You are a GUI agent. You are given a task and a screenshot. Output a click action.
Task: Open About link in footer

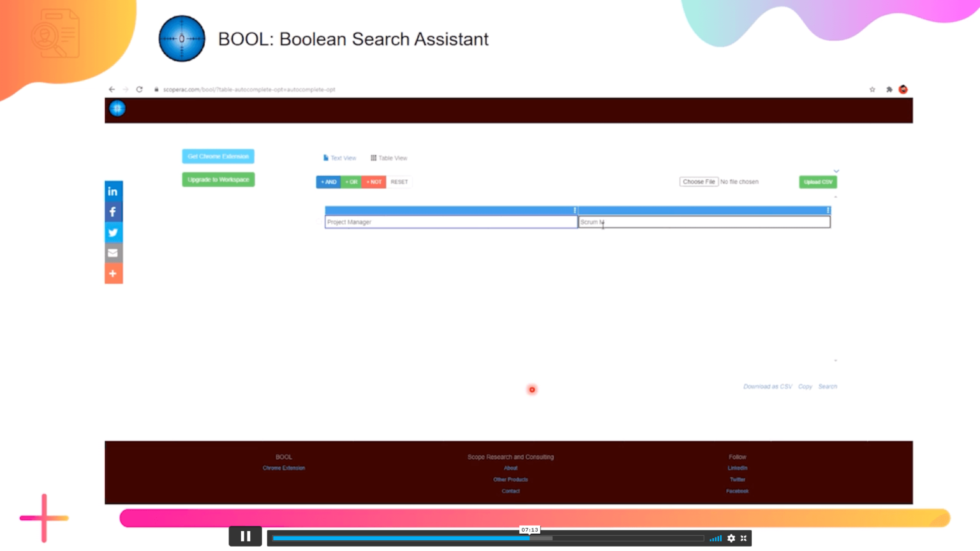click(x=510, y=468)
